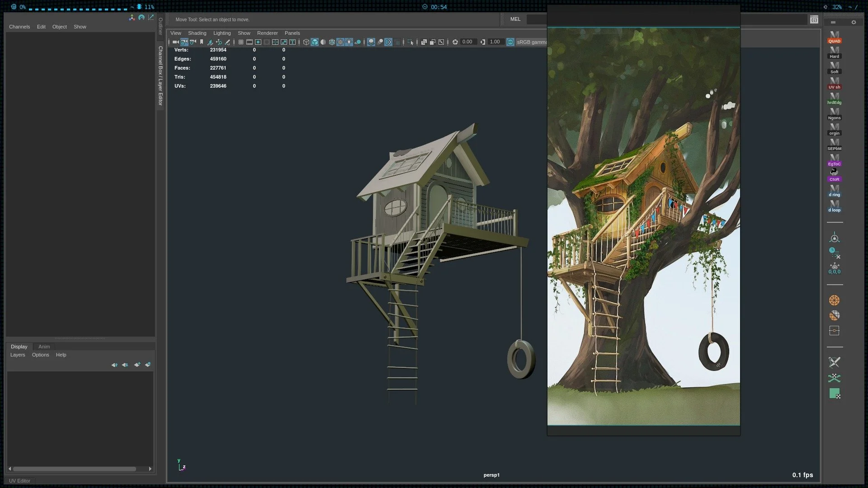
Task: Click the green square shelf icon
Action: click(835, 394)
